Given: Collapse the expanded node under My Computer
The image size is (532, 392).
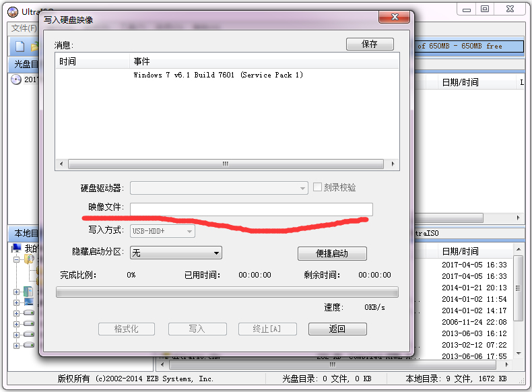Looking at the screenshot, I should (16, 259).
